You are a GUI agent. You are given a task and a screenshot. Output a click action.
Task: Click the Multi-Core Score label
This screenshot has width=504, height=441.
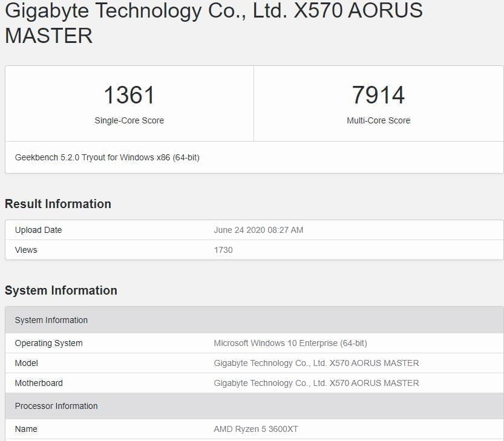378,120
